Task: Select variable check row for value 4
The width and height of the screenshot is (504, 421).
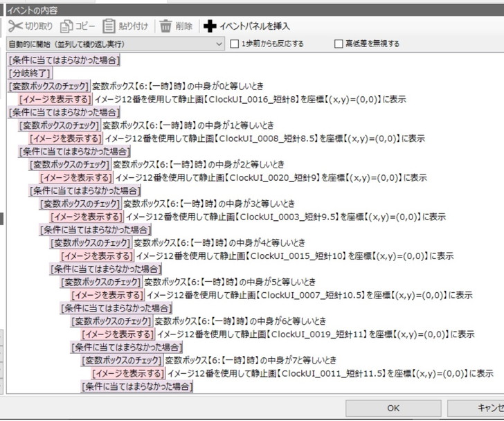Action: pos(178,243)
